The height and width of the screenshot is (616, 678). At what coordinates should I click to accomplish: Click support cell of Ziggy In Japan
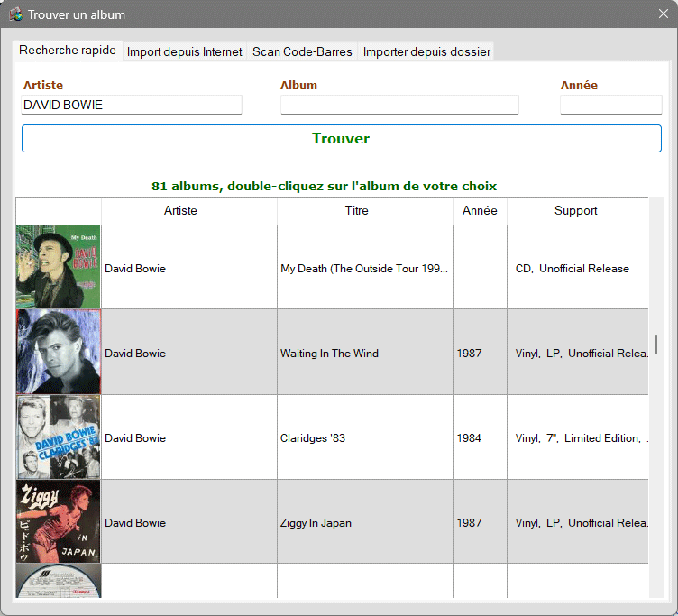(578, 523)
